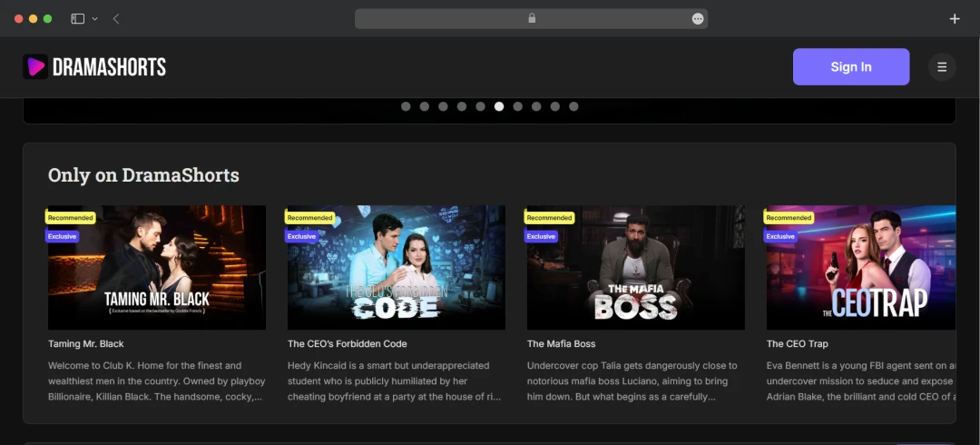Image resolution: width=980 pixels, height=445 pixels.
Task: Click the DRAMASHORTS wordmark link
Action: [x=110, y=67]
